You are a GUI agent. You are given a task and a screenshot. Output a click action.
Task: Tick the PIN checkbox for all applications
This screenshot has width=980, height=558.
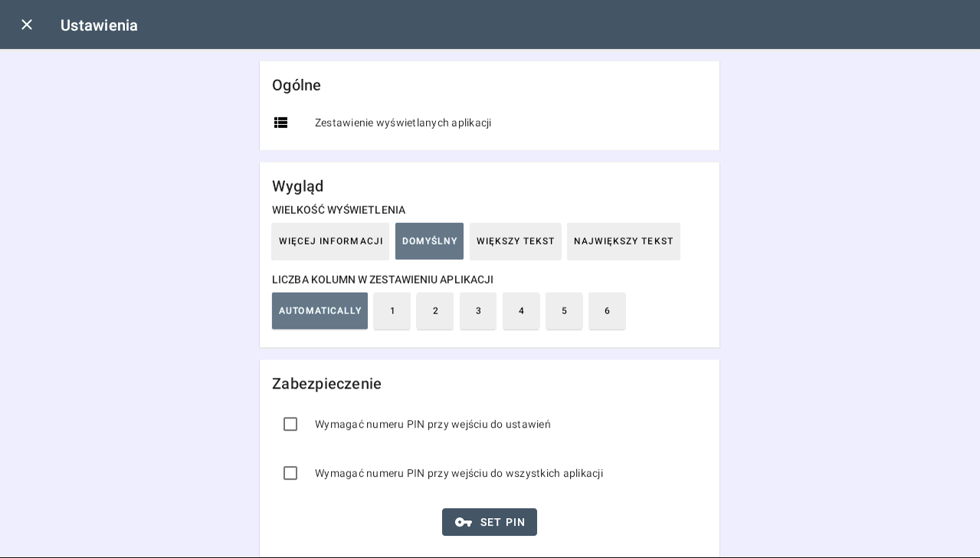click(290, 474)
